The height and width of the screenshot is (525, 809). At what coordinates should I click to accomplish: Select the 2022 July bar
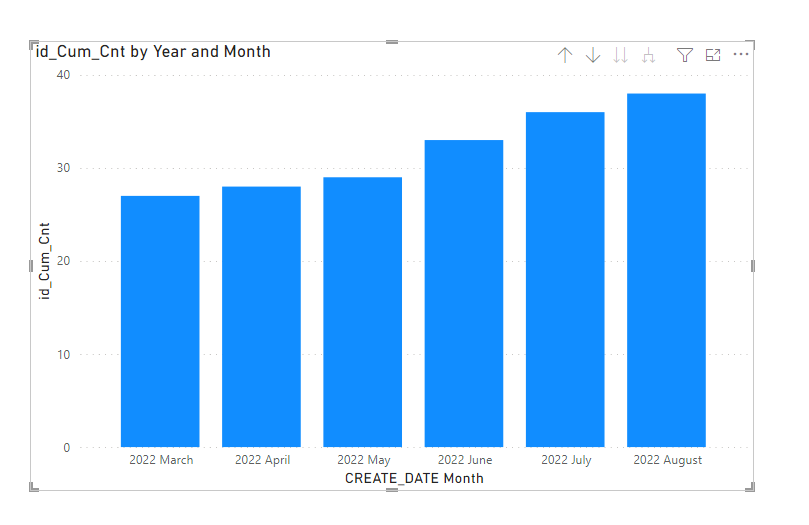(565, 280)
